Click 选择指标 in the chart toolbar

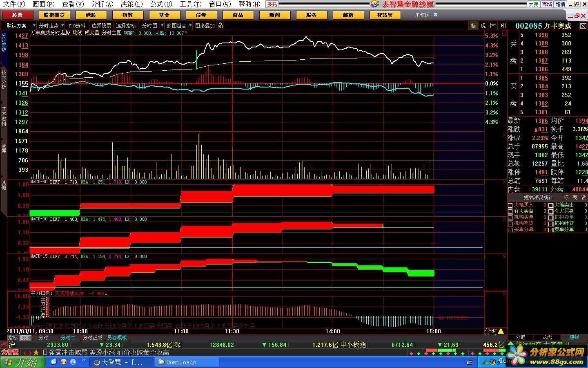pos(126,25)
